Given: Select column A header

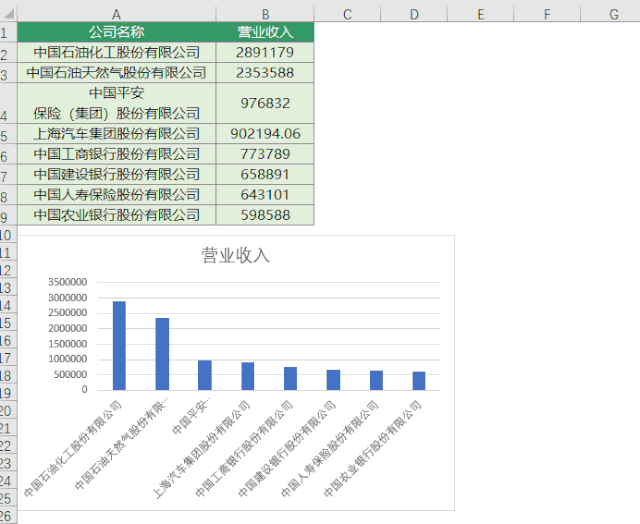Looking at the screenshot, I should point(116,14).
